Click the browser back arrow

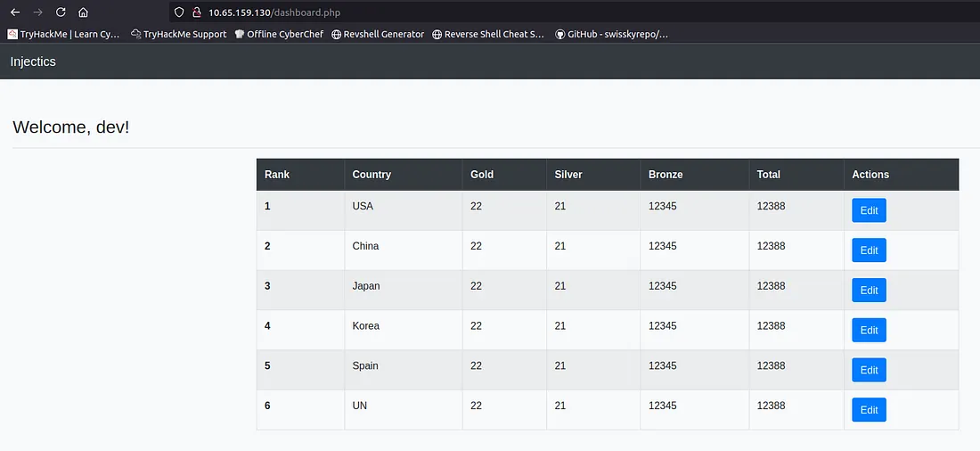15,12
